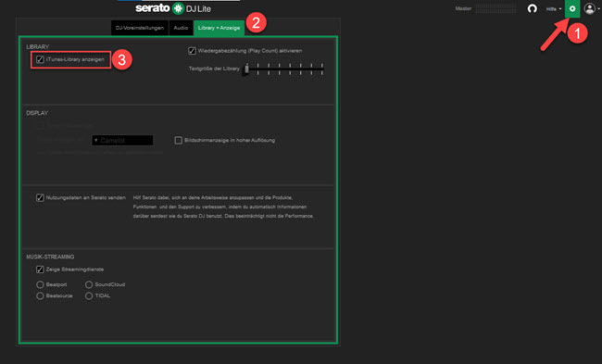The image size is (602, 364).
Task: Select the SoundCloud radio button
Action: point(89,284)
